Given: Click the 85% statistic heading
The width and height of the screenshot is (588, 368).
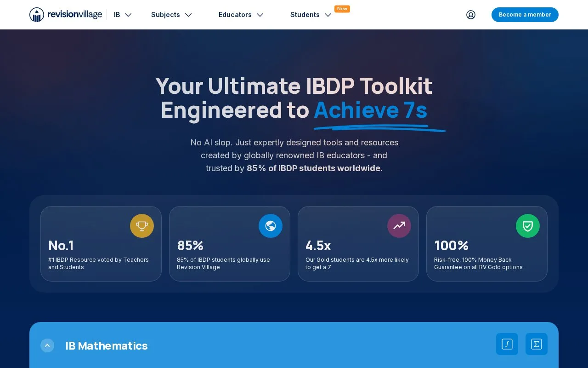Looking at the screenshot, I should (x=190, y=245).
